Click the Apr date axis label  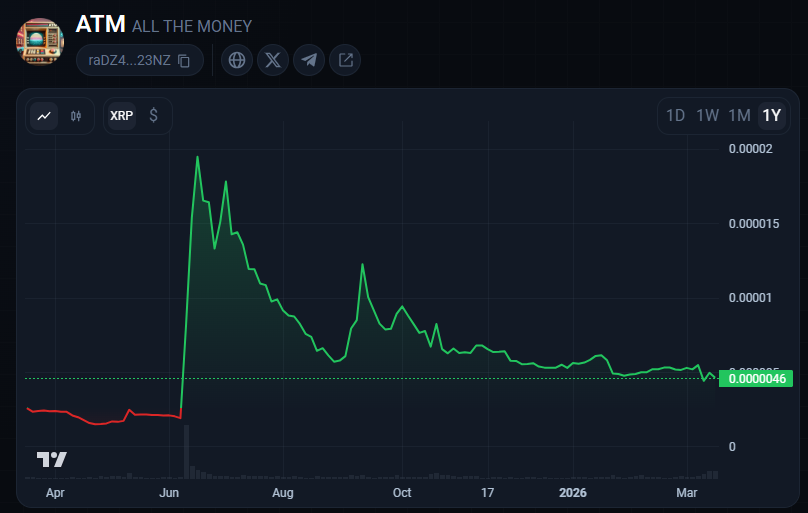pyautogui.click(x=55, y=493)
